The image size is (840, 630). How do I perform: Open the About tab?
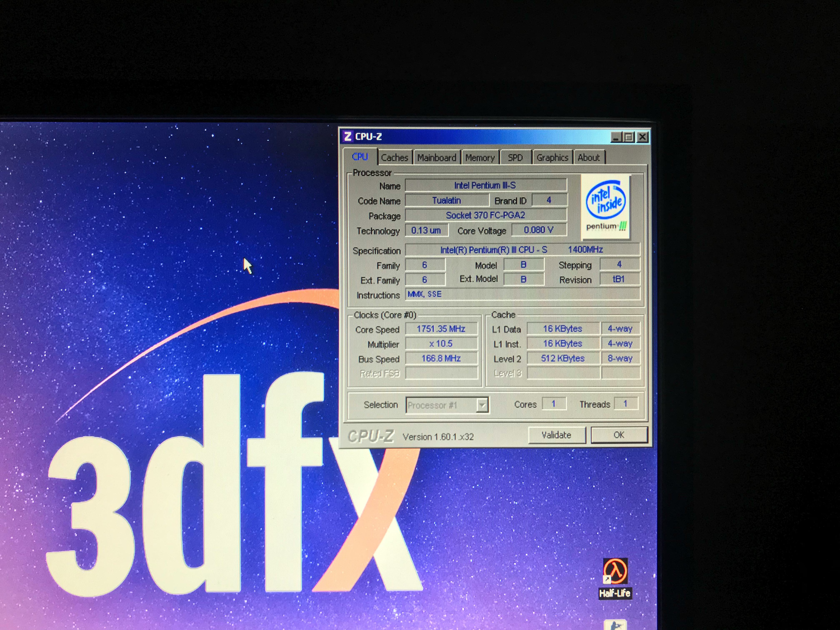[589, 157]
